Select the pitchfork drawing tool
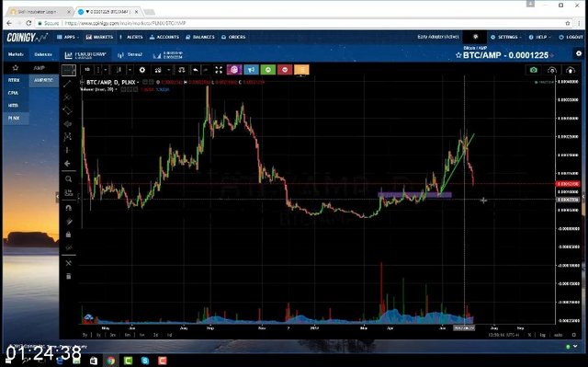This screenshot has height=367, width=588. click(x=67, y=97)
